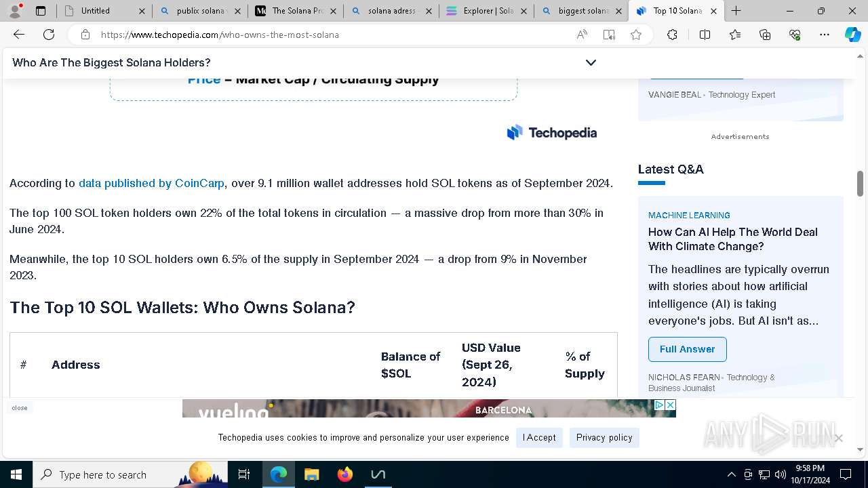The width and height of the screenshot is (868, 488).
Task: Select 'Latest Q&A' heading text
Action: click(x=671, y=169)
